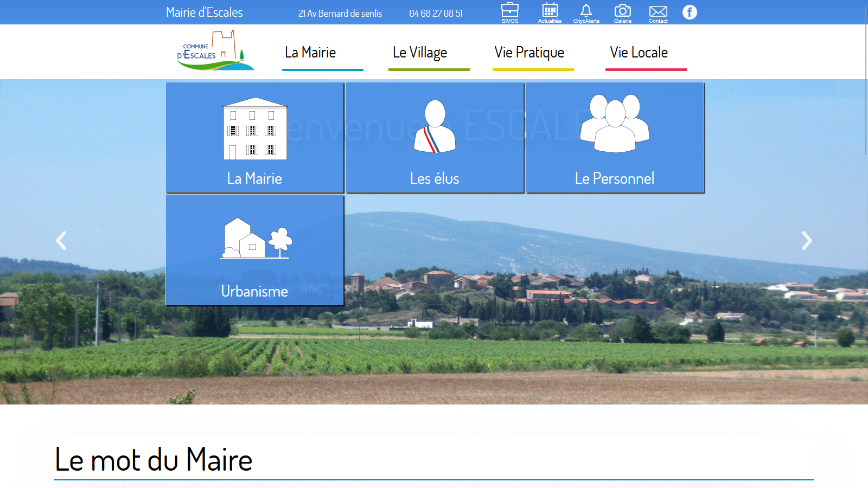This screenshot has height=488, width=868.
Task: Open the Les élus tile
Action: pos(435,138)
